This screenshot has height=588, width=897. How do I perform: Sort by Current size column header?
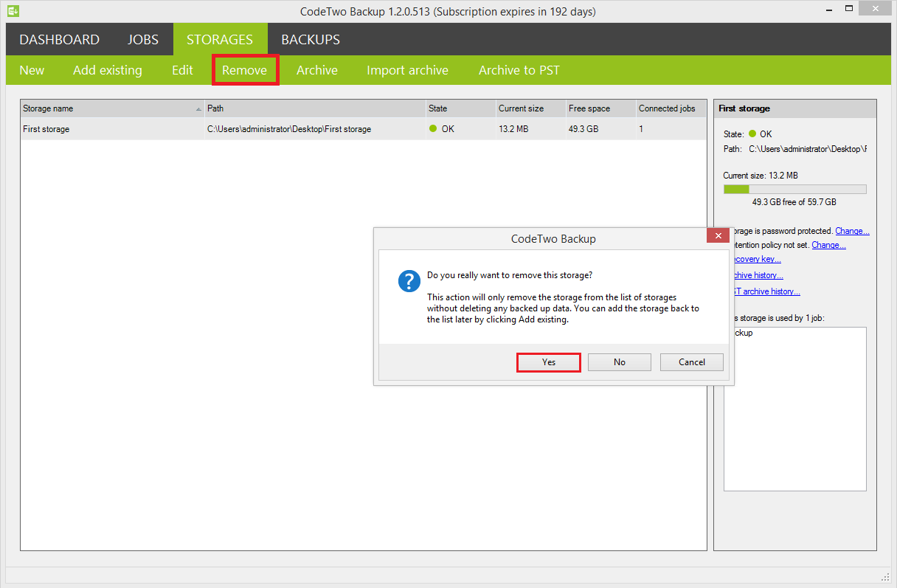(530, 108)
